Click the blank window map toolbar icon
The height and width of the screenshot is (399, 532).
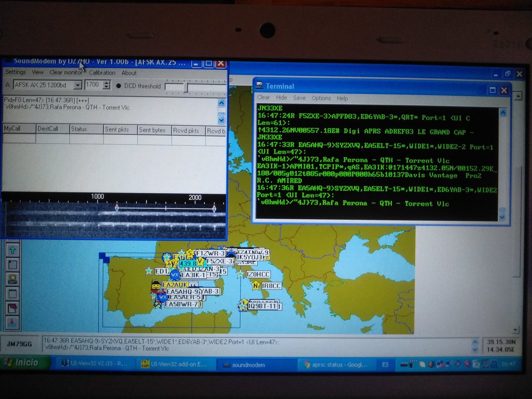point(12,265)
